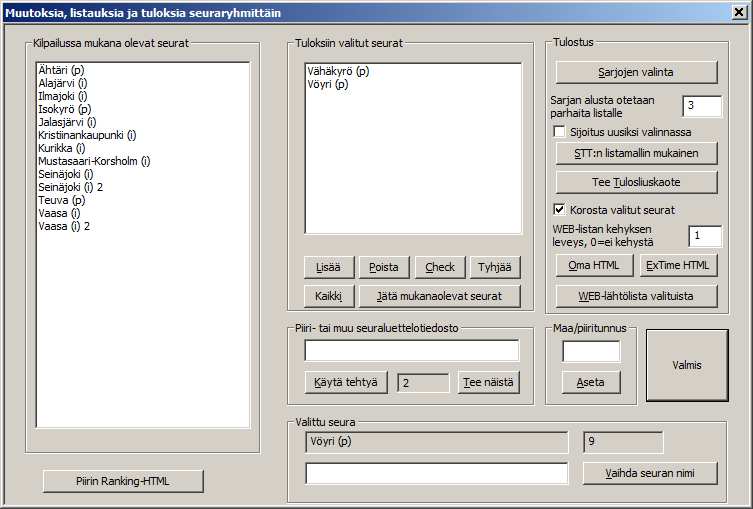The height and width of the screenshot is (509, 753).
Task: Click the seuraluettelotiedosto file path field
Action: click(412, 351)
